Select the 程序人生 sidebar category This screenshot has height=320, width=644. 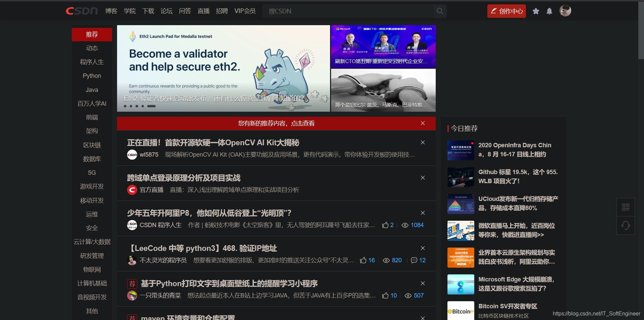click(92, 62)
